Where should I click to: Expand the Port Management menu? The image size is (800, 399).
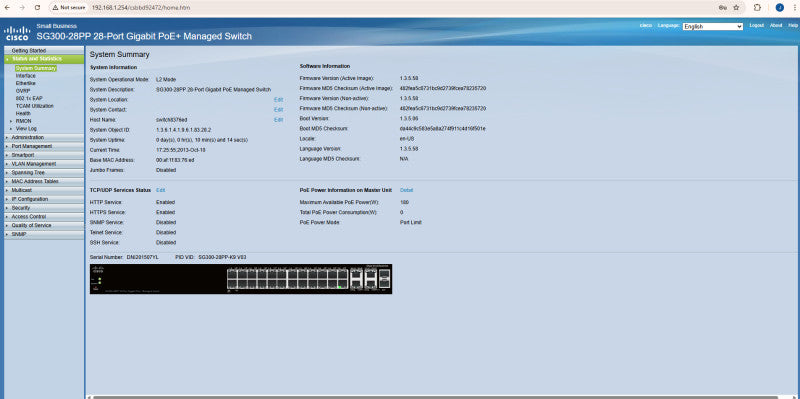coord(44,146)
